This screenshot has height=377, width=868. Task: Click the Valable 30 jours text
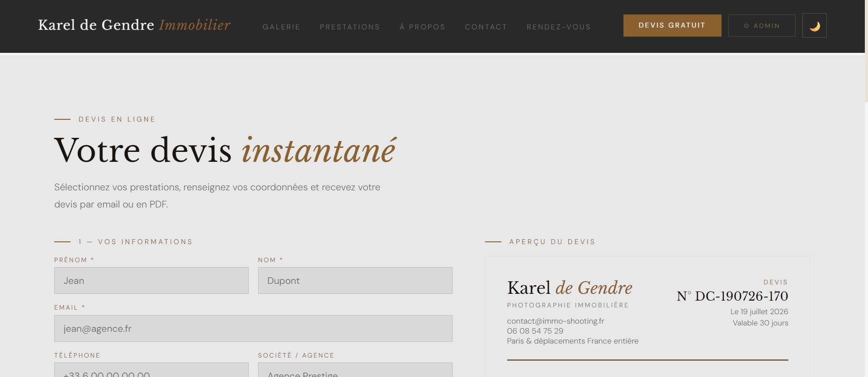760,323
